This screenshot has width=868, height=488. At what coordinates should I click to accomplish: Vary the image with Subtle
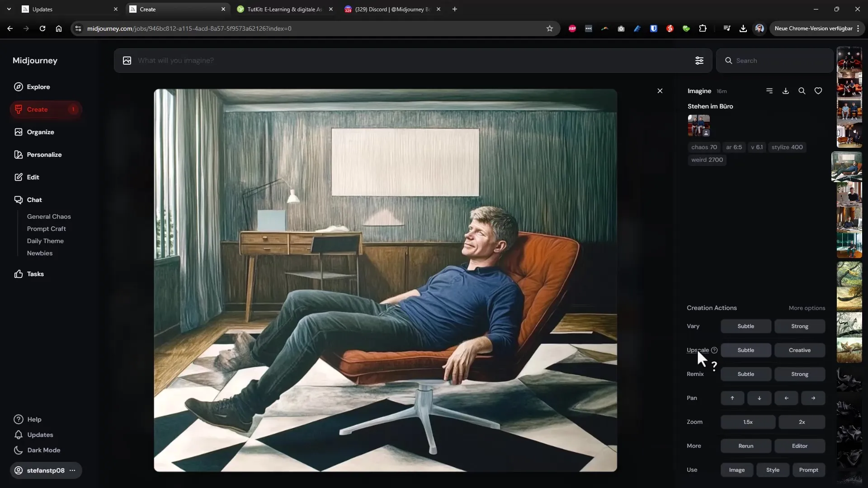(x=746, y=326)
